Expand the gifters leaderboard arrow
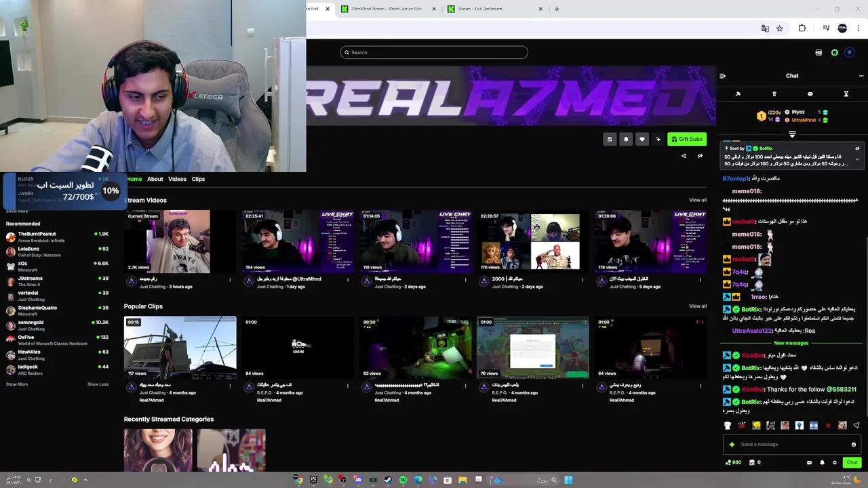 (792, 134)
